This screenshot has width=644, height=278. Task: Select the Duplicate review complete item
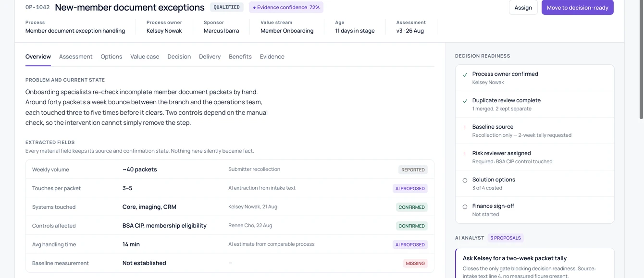(534, 104)
